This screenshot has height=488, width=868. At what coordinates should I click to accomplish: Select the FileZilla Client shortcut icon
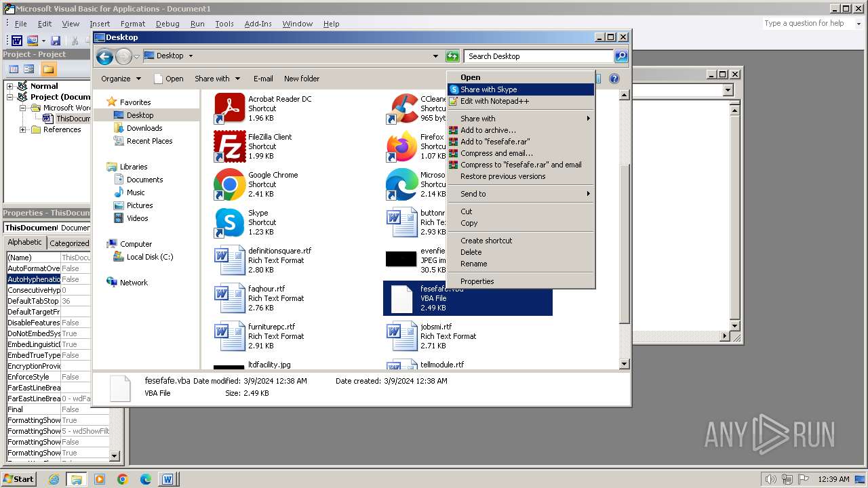pos(230,146)
